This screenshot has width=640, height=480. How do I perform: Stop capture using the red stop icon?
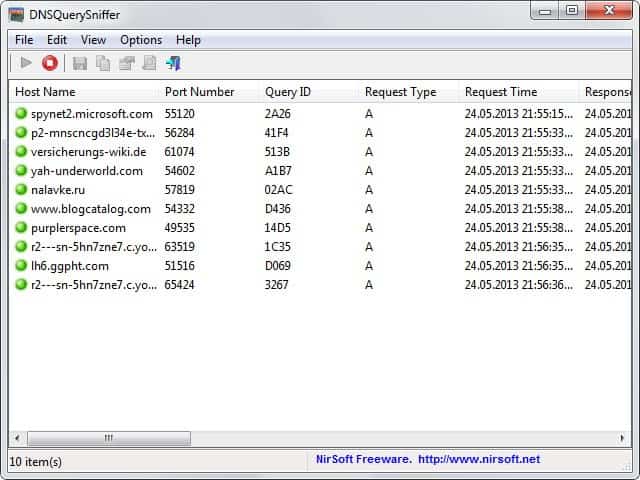coord(50,63)
